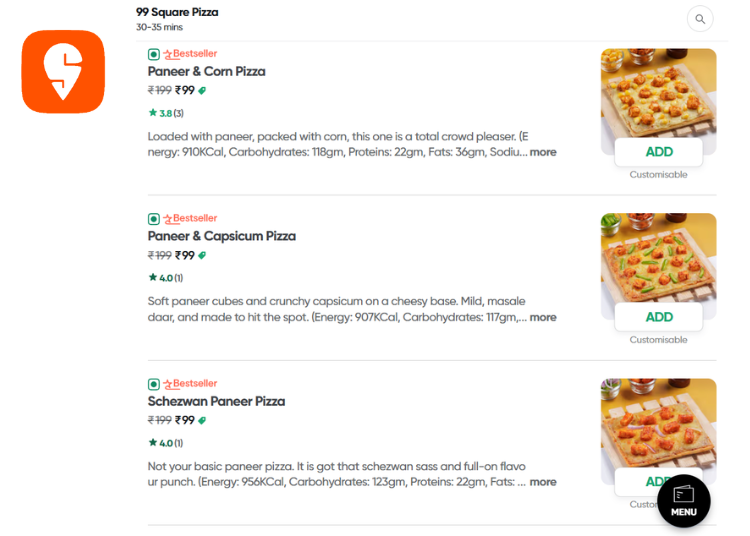Click the search magnifier icon
750x536 pixels.
700,18
